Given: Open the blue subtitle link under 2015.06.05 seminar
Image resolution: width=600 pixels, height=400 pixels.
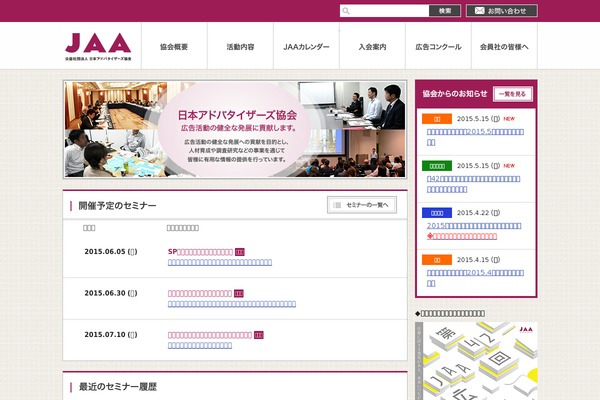Looking at the screenshot, I should click(x=220, y=262).
